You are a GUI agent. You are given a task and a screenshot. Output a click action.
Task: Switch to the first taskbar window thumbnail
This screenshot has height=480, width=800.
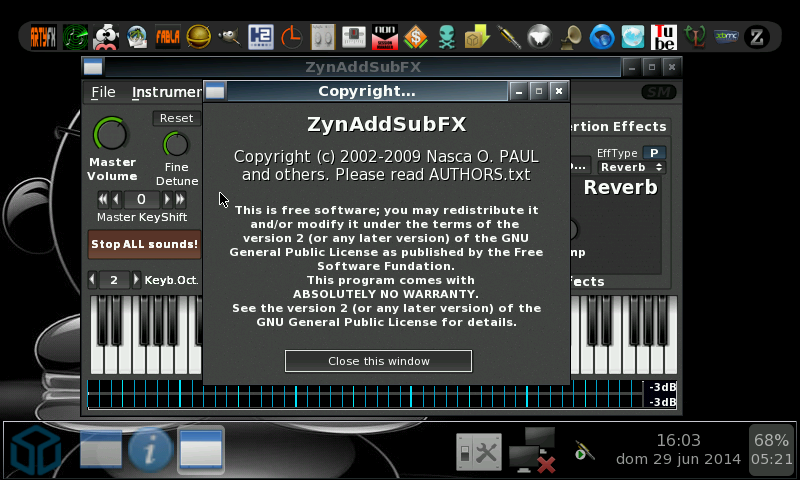(101, 450)
